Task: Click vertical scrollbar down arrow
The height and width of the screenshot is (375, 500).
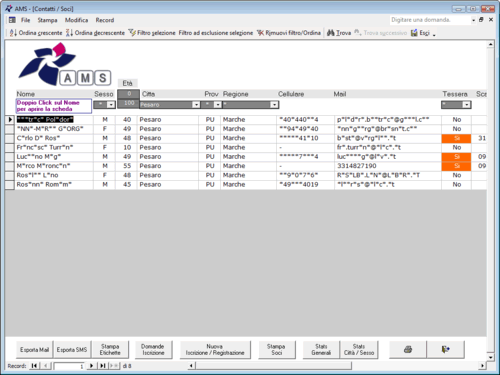Action: (x=490, y=357)
